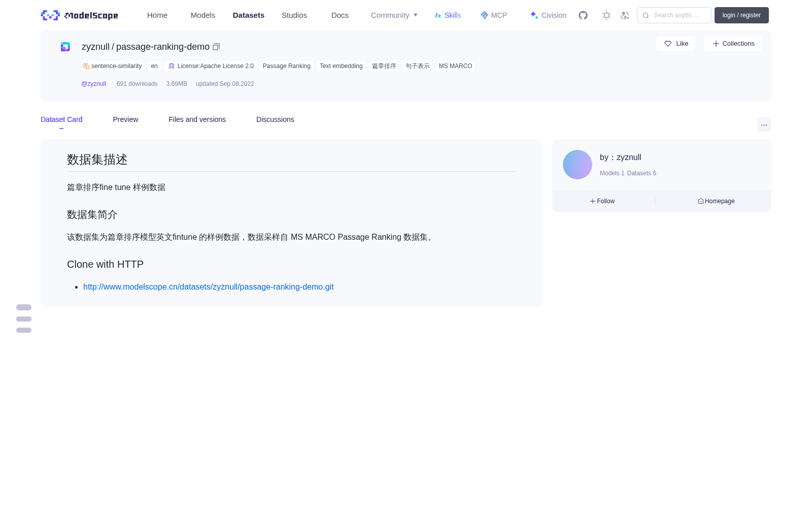Click the heart icon on Like
The image size is (812, 508).
coord(668,44)
